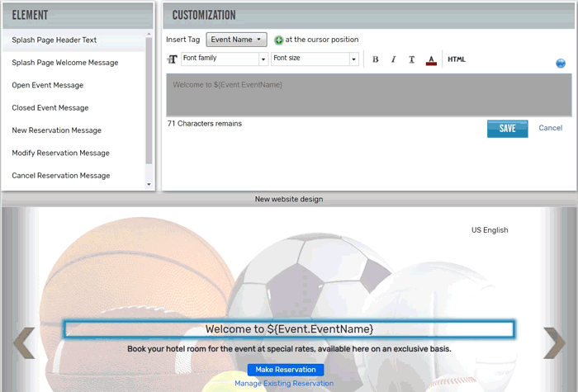
Task: Click the '71 Characters remains' text
Action: 205,124
